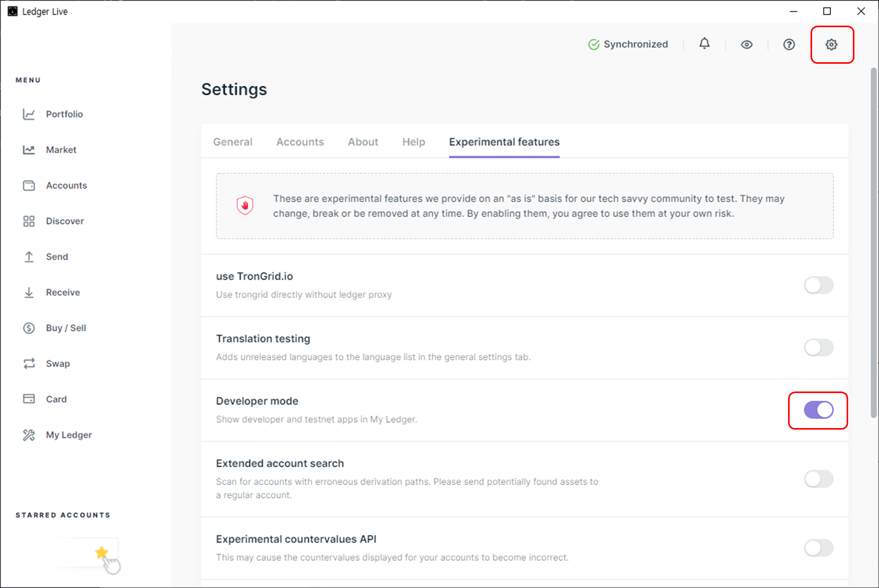Image resolution: width=879 pixels, height=588 pixels.
Task: Open the help question mark icon
Action: [x=789, y=44]
